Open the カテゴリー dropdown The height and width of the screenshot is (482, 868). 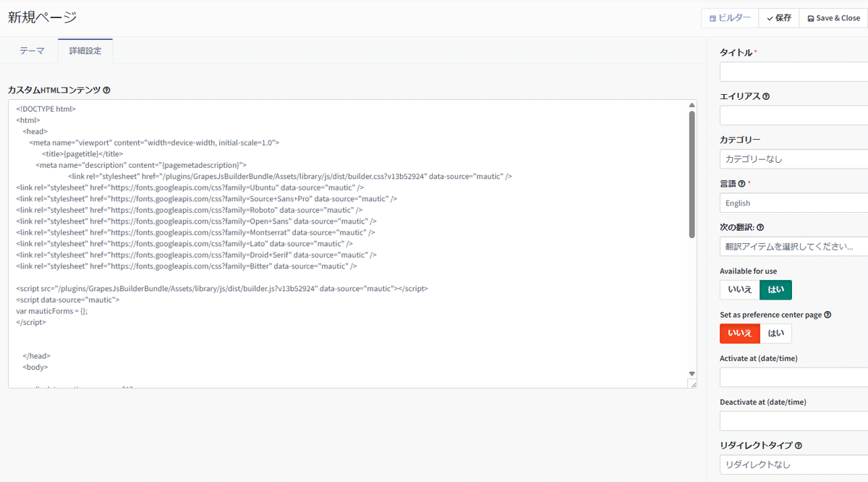(x=793, y=159)
